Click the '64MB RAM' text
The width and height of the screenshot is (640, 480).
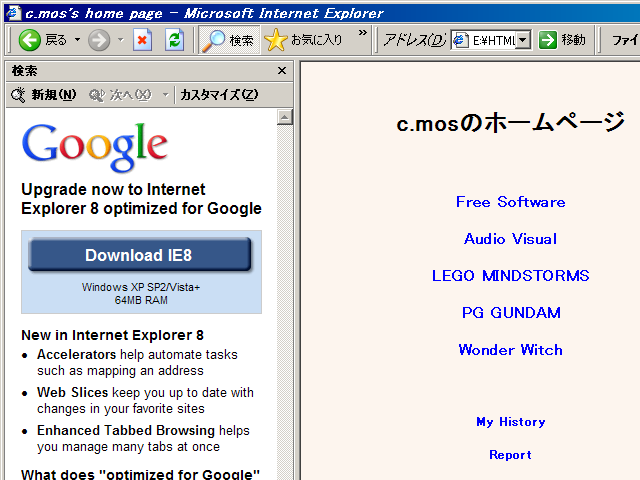click(141, 300)
